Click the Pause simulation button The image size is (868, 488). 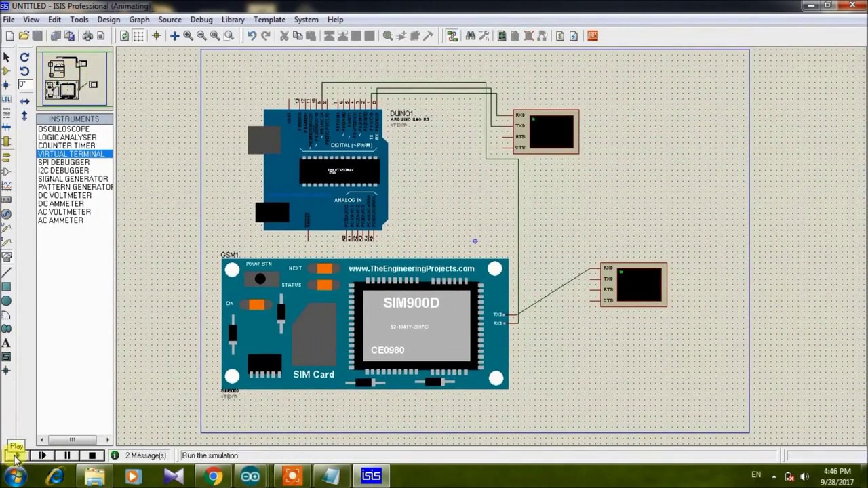[x=67, y=455]
